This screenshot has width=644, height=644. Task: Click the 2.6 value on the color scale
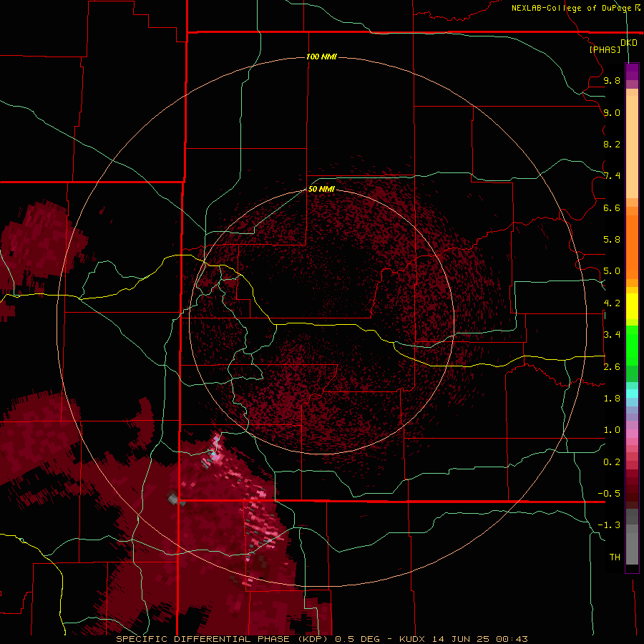[x=612, y=367]
